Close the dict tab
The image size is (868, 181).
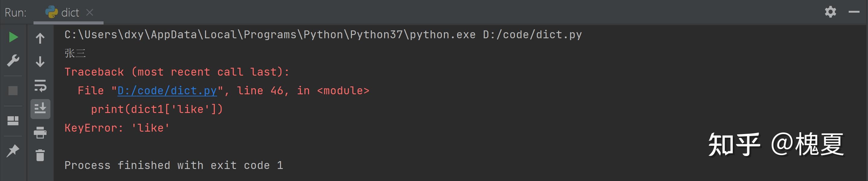coord(90,12)
